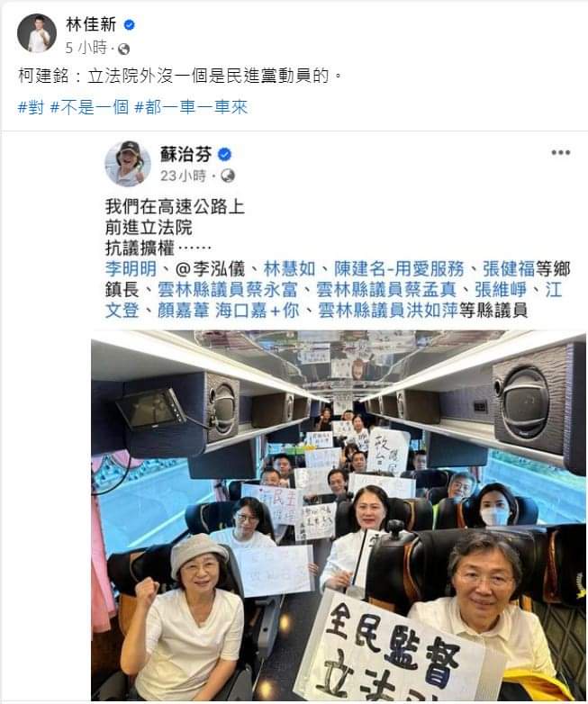This screenshot has height=704, width=588.
Task: Open the 蘇治芬 profile name link
Action: (x=186, y=155)
